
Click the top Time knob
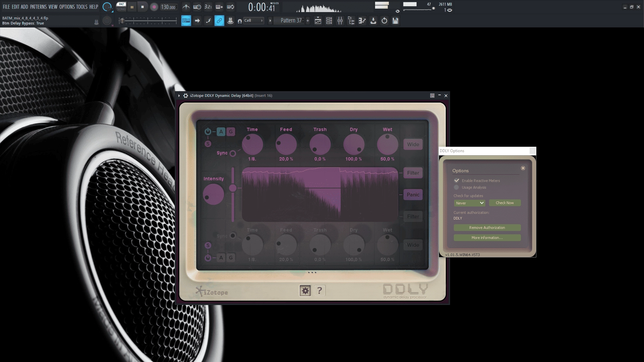point(252,144)
